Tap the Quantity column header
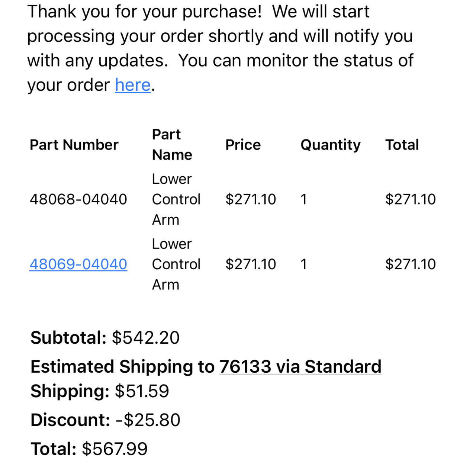Screen dimensions: 476x472 (x=331, y=145)
